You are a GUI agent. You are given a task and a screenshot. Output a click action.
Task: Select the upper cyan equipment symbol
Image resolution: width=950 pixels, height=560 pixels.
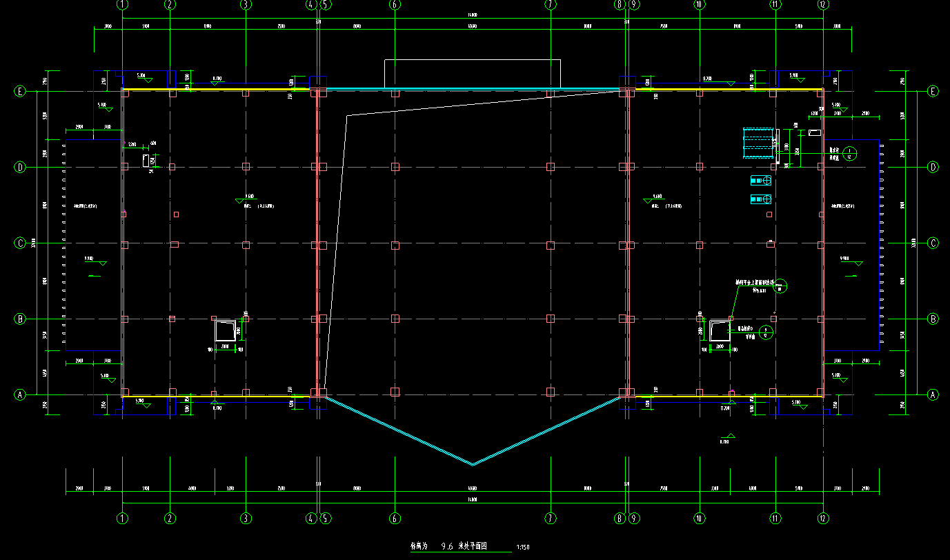tap(760, 181)
